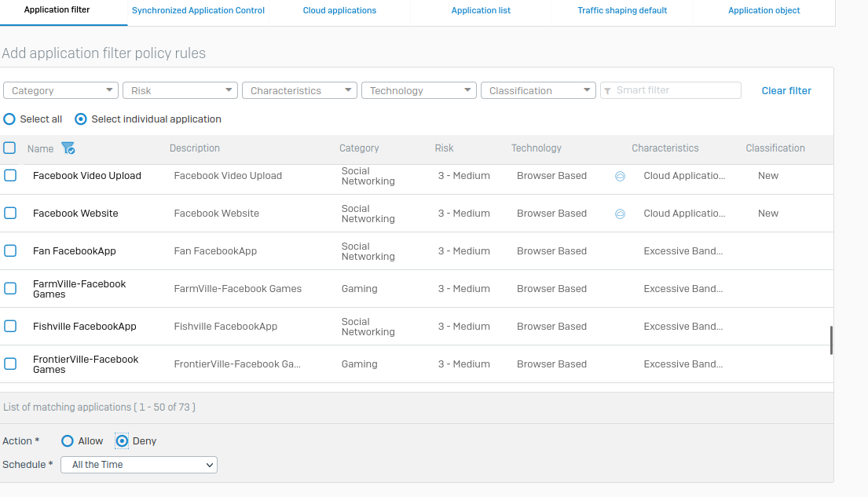Click 'Excessive Band...' in Fan FacebookApp row
This screenshot has width=868, height=497.
point(683,251)
